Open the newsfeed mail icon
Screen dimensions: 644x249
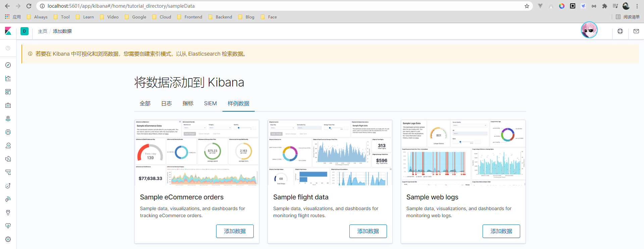click(x=636, y=31)
